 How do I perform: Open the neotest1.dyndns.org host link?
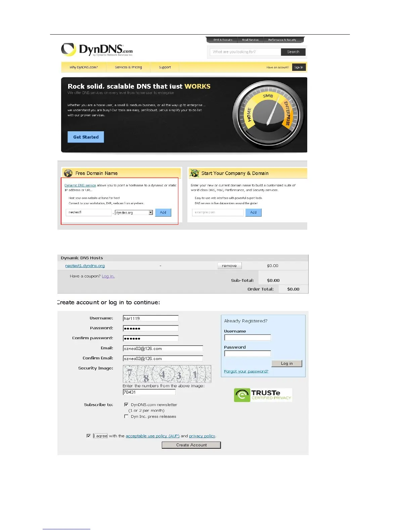click(x=85, y=266)
